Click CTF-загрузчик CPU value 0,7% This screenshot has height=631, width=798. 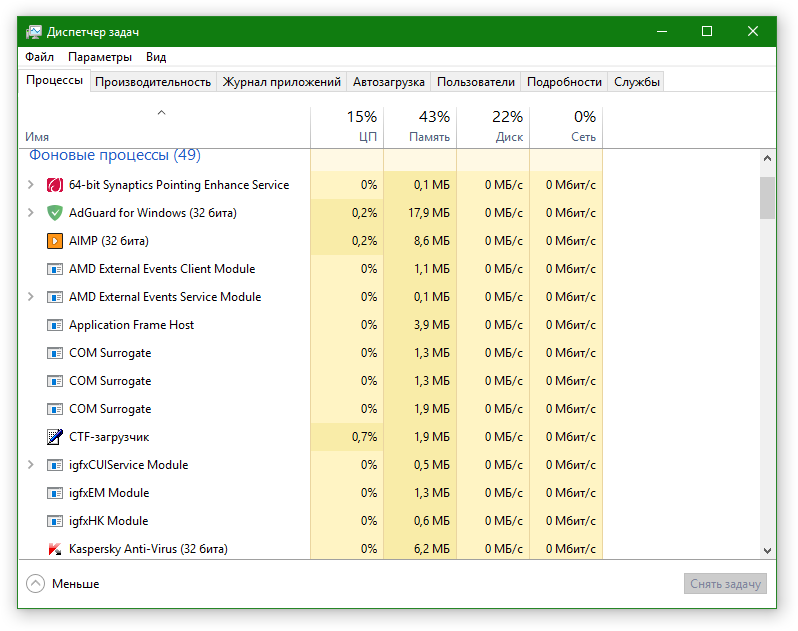click(x=364, y=437)
